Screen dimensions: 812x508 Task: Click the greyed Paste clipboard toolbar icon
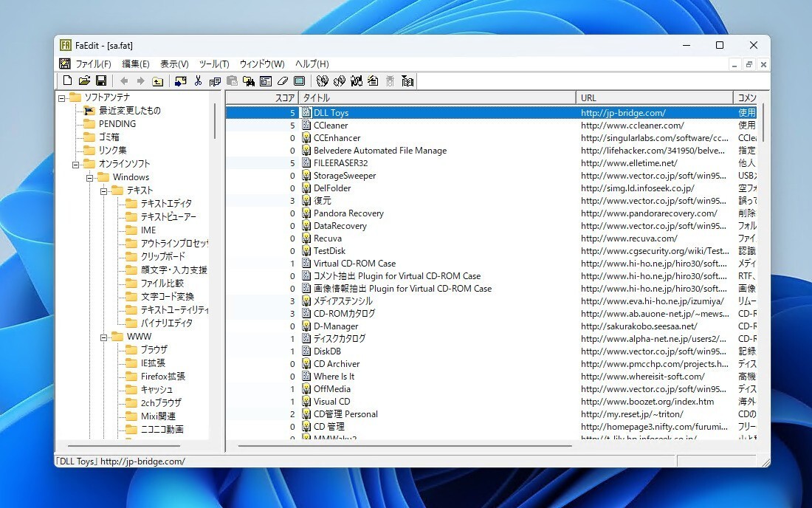pyautogui.click(x=232, y=80)
